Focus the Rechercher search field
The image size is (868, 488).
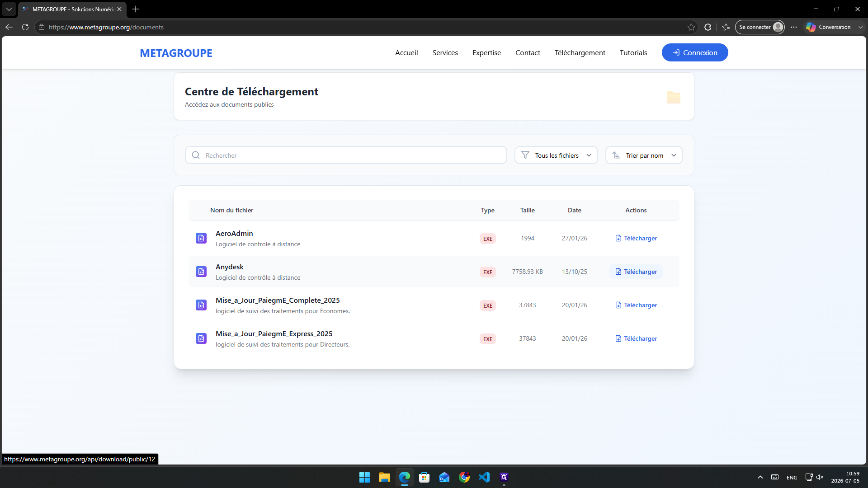[x=346, y=155]
